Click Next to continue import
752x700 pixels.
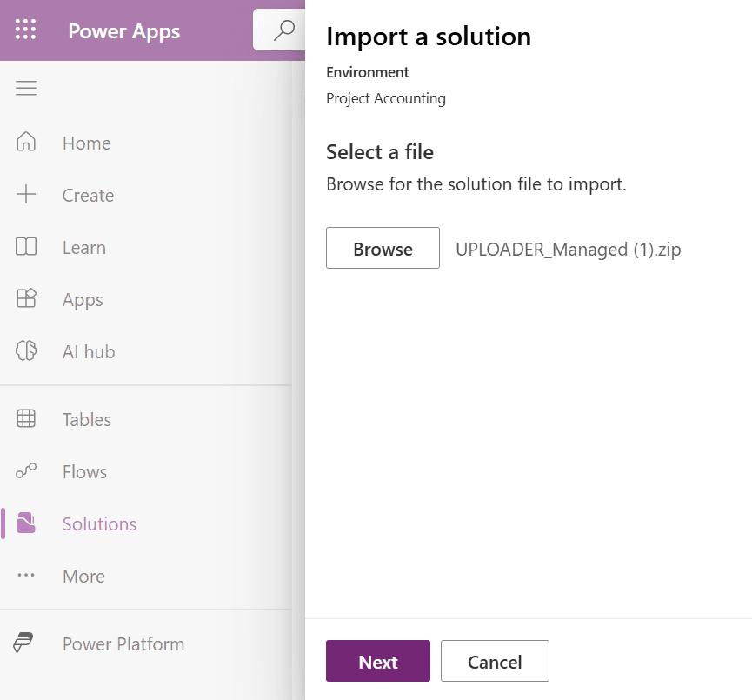pyautogui.click(x=378, y=662)
